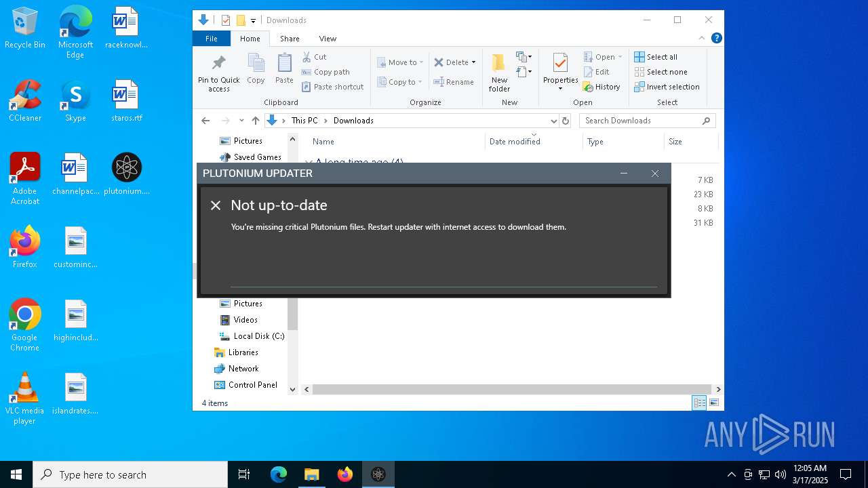Image resolution: width=868 pixels, height=488 pixels.
Task: Show hidden tray icons chevron
Action: 731,474
